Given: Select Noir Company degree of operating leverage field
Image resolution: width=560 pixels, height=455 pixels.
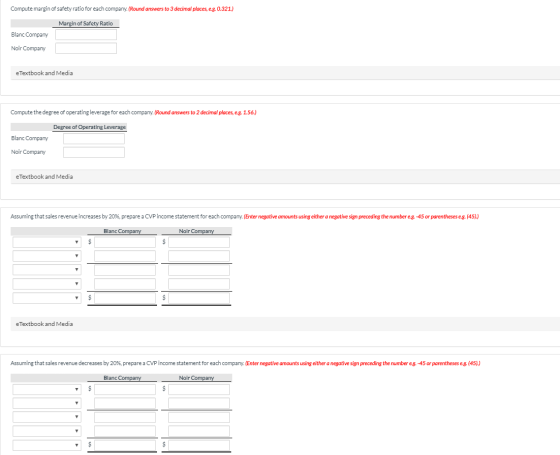Looking at the screenshot, I should pos(94,152).
